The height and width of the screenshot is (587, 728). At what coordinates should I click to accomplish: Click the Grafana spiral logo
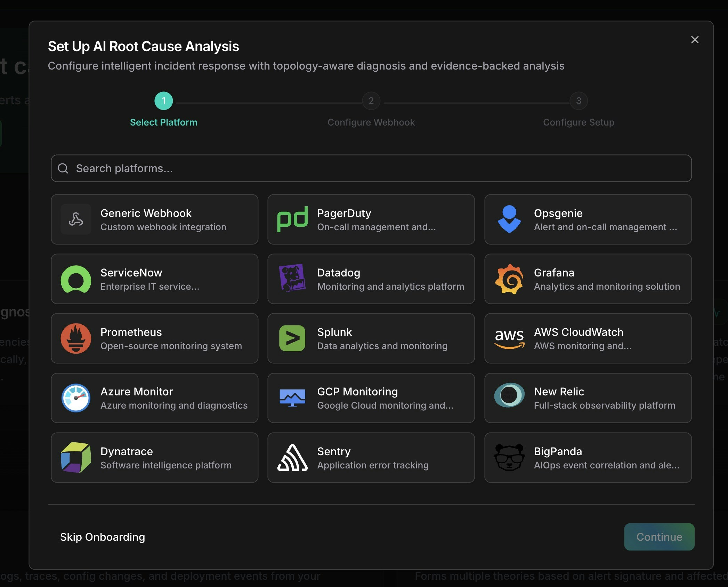[x=509, y=279]
